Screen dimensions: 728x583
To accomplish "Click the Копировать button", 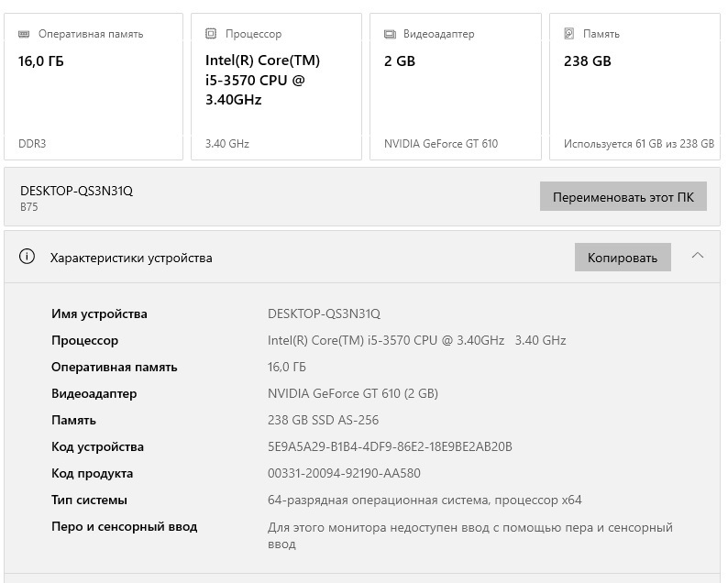I will [x=623, y=258].
